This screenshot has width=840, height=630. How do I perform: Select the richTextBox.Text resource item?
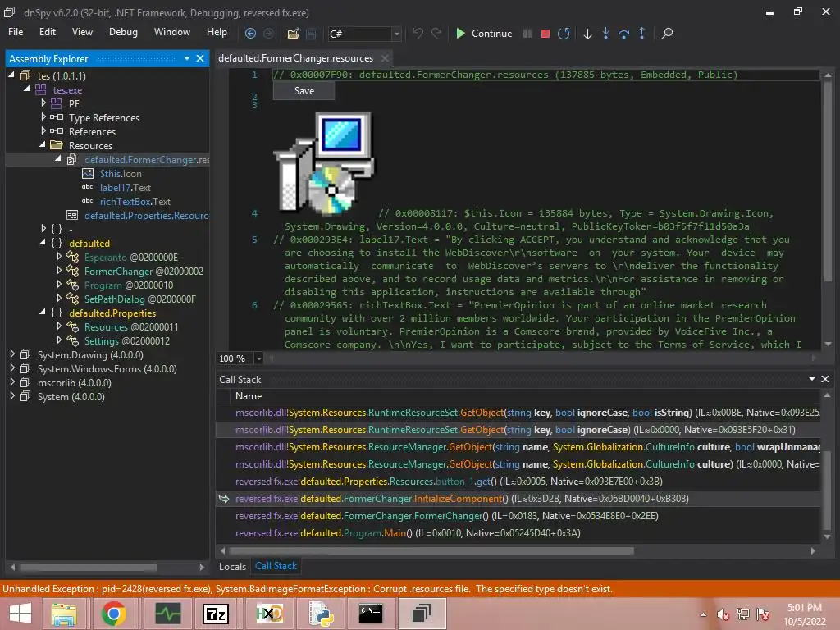click(x=135, y=202)
